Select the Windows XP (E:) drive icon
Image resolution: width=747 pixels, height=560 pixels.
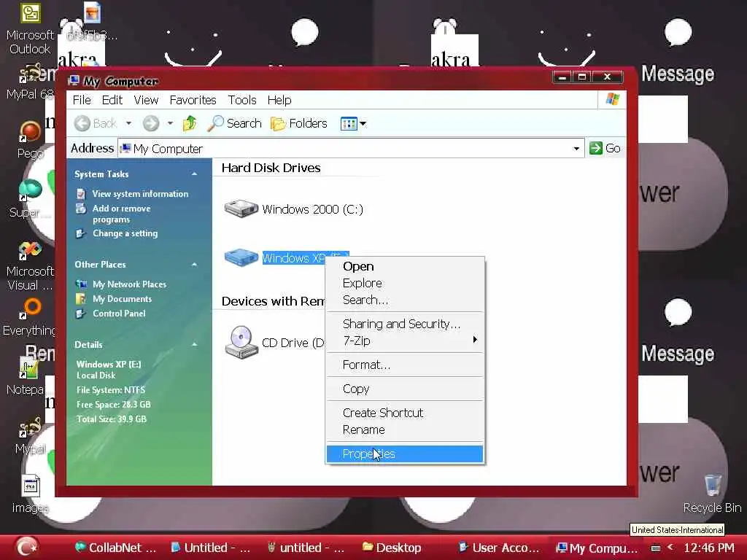pos(241,257)
